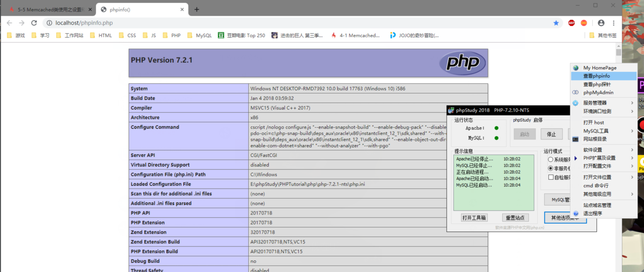The image size is (644, 272).
Task: Close the phpinfo() tab
Action: [x=182, y=9]
